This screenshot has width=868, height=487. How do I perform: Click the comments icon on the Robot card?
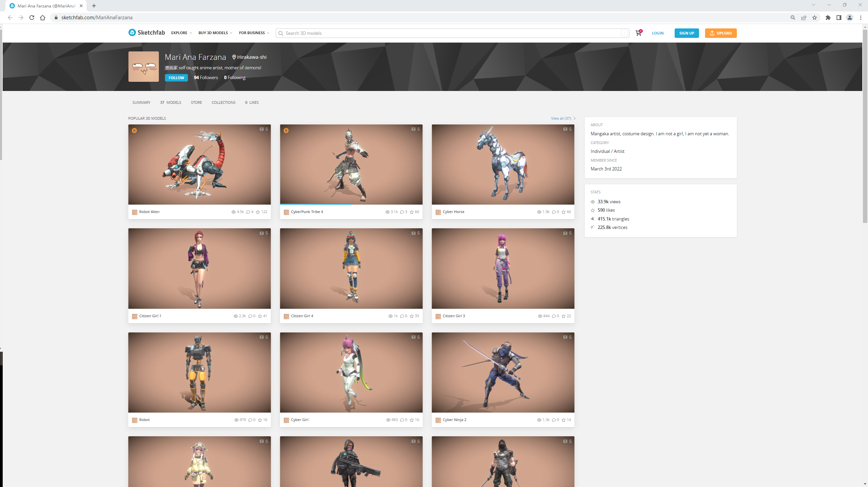pyautogui.click(x=250, y=420)
